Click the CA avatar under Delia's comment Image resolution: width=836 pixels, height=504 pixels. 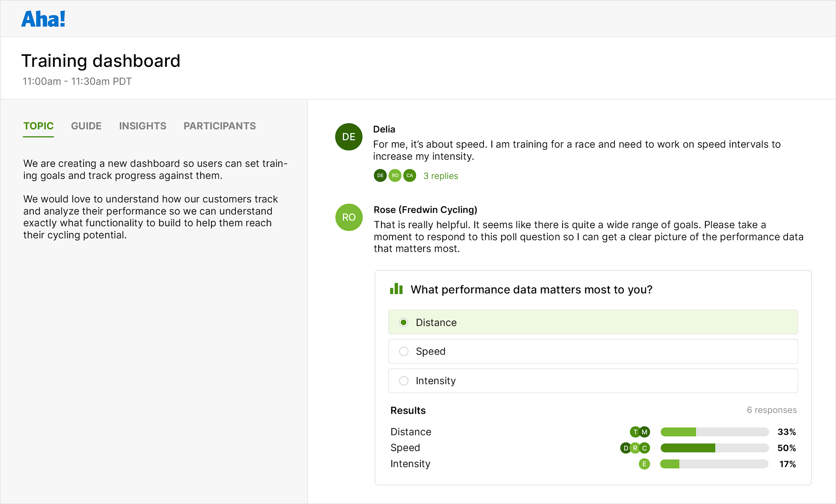coord(410,176)
